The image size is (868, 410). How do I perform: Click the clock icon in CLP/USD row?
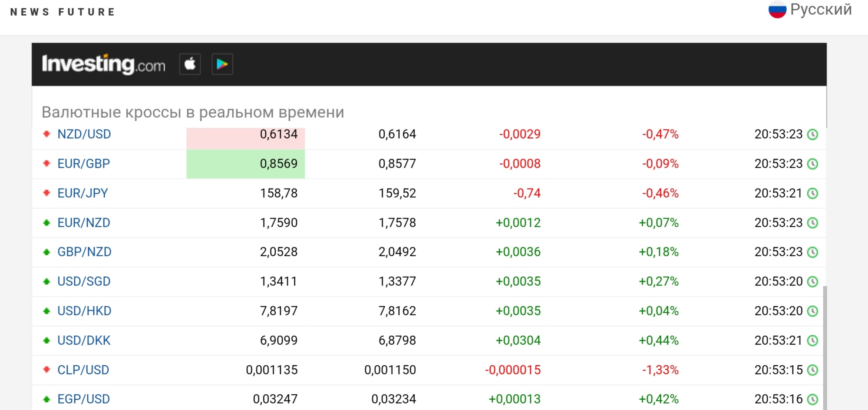click(812, 370)
